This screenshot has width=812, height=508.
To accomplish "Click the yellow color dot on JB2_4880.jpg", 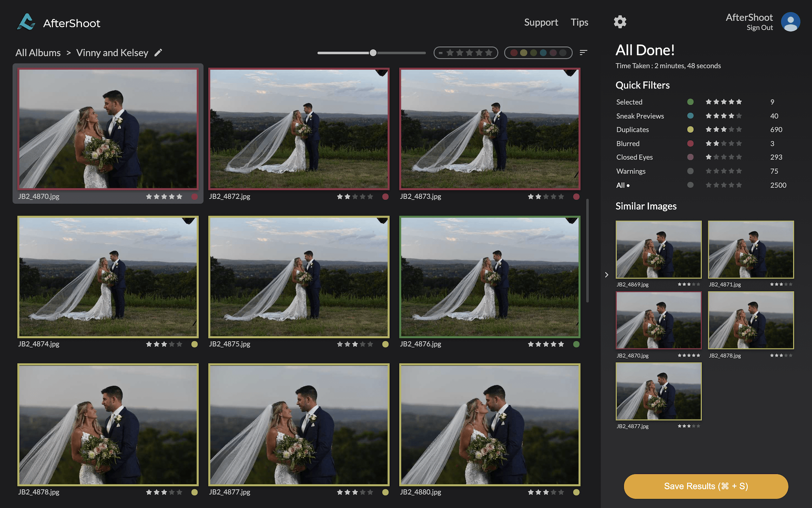I will pyautogui.click(x=577, y=492).
